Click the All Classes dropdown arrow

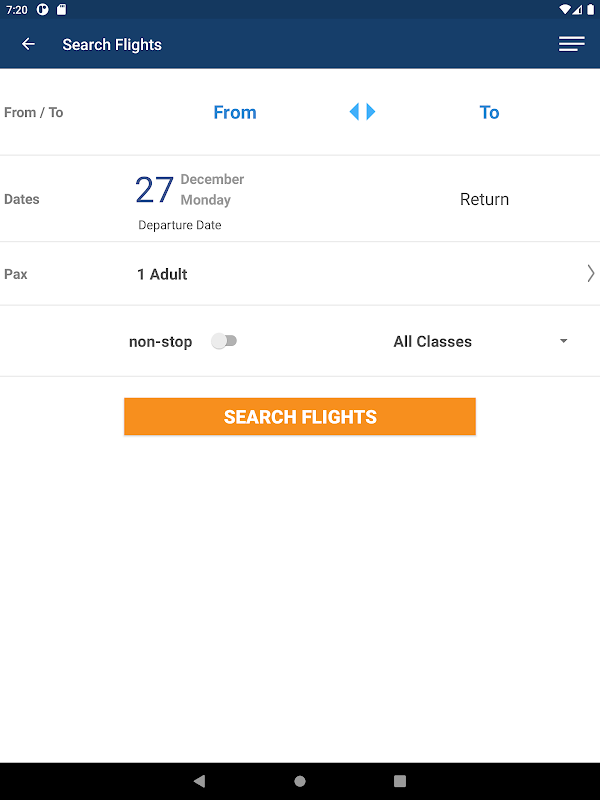(563, 341)
